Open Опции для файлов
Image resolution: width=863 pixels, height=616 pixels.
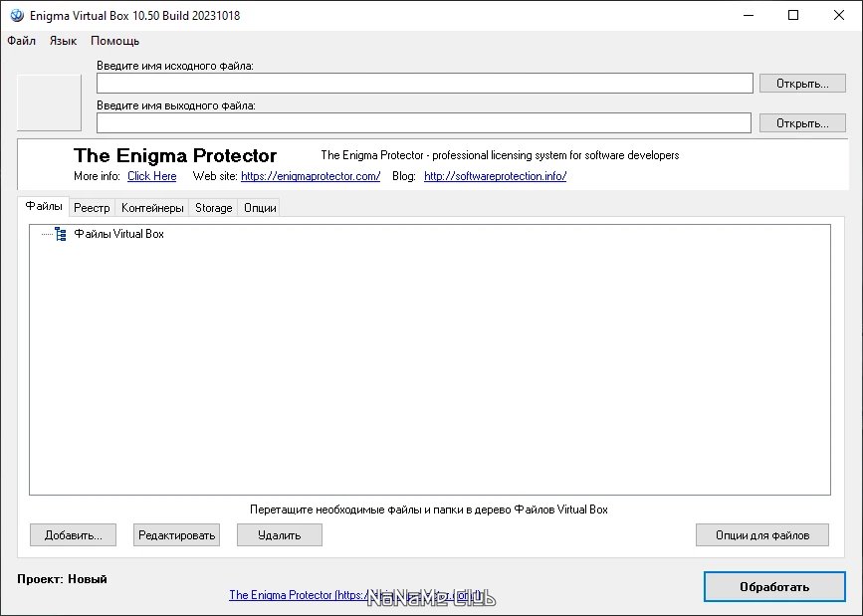pos(762,535)
